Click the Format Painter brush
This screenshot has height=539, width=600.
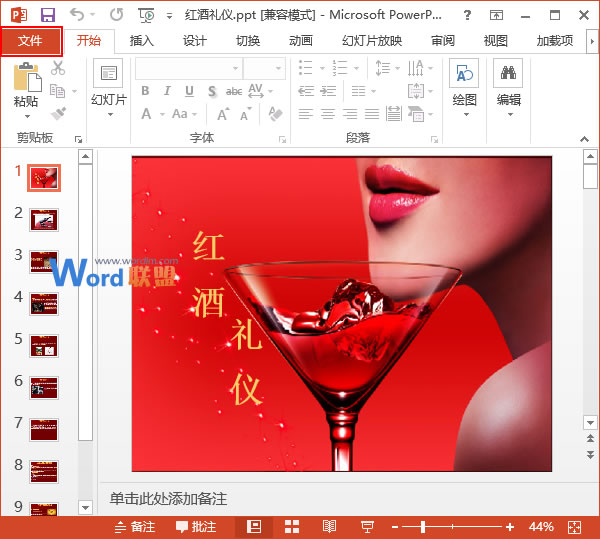[59, 113]
